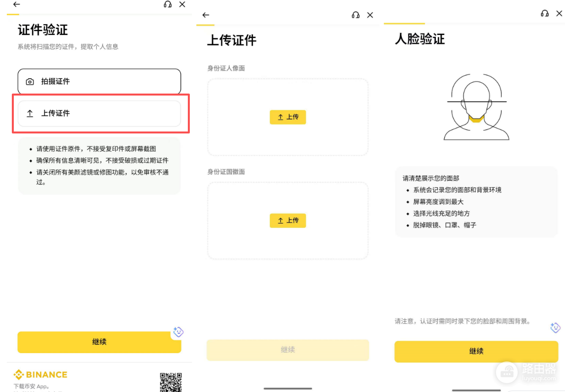Close the 证件验证 screen
565x392 pixels.
[x=182, y=4]
